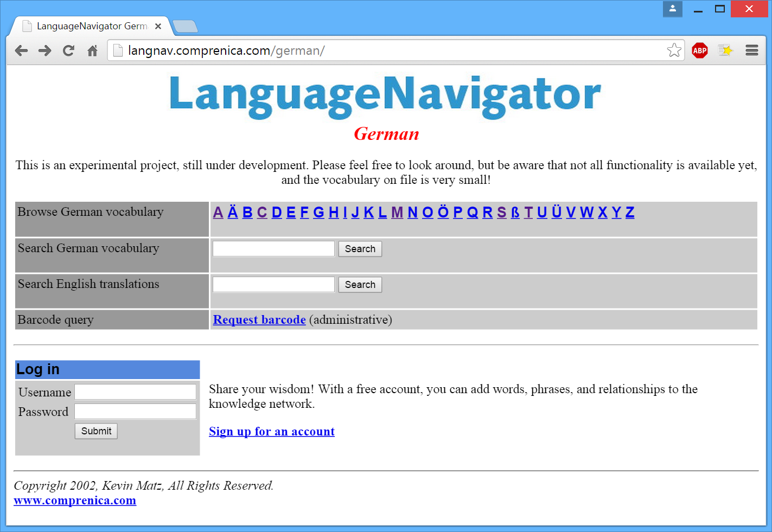The height and width of the screenshot is (532, 772).
Task: Click the bookmark manager extension icon
Action: 725,51
